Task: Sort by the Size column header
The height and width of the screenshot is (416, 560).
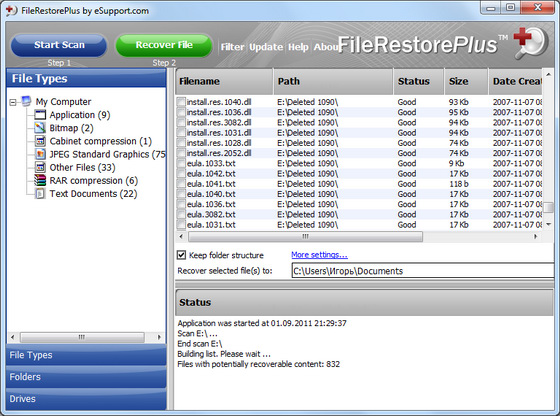Action: (x=466, y=81)
